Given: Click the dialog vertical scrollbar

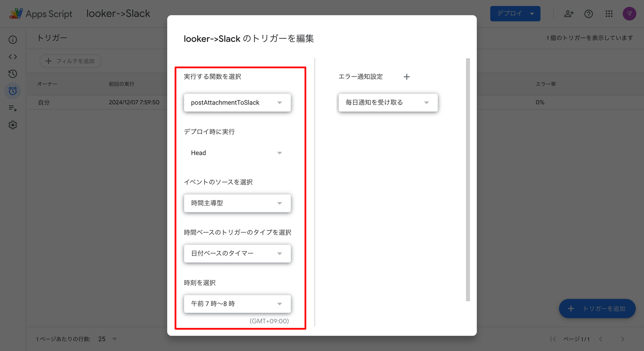Looking at the screenshot, I should (468, 180).
